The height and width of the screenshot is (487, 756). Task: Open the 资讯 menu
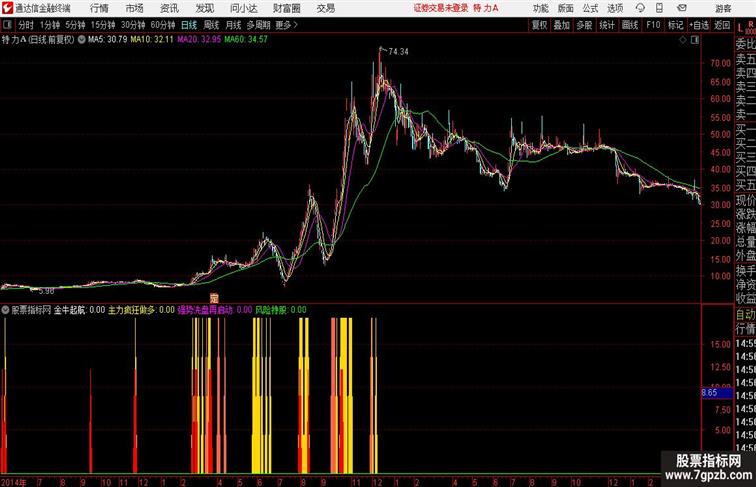click(x=169, y=8)
